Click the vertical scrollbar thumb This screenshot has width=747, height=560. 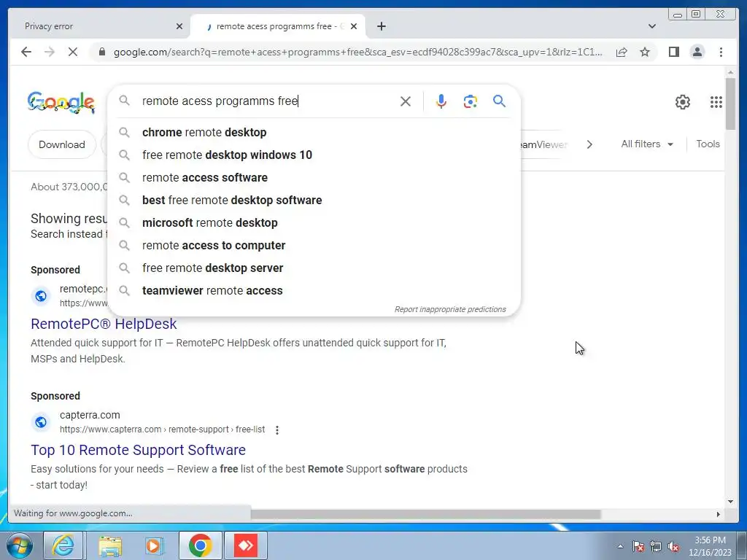pos(730,103)
